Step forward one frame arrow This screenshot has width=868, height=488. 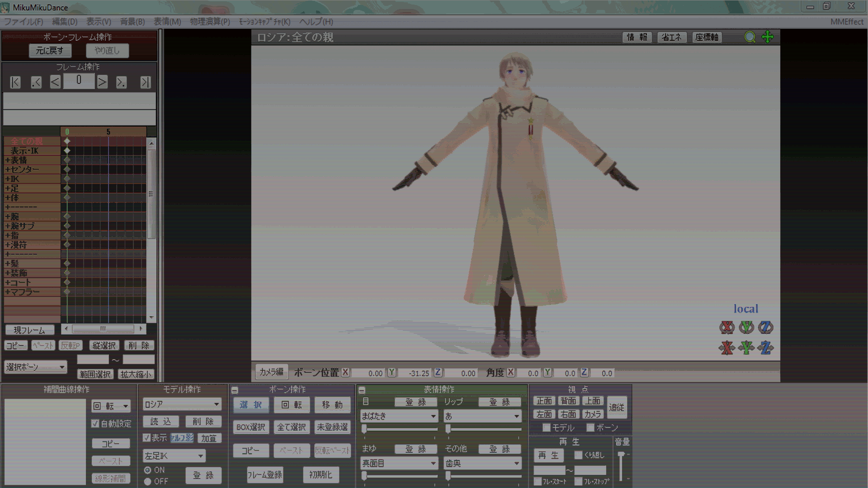103,82
